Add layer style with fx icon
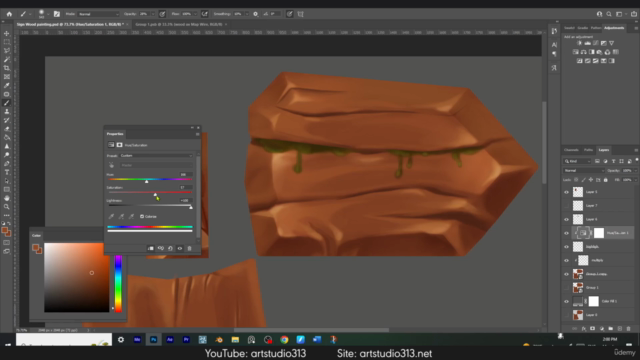The width and height of the screenshot is (640, 360). click(x=584, y=329)
